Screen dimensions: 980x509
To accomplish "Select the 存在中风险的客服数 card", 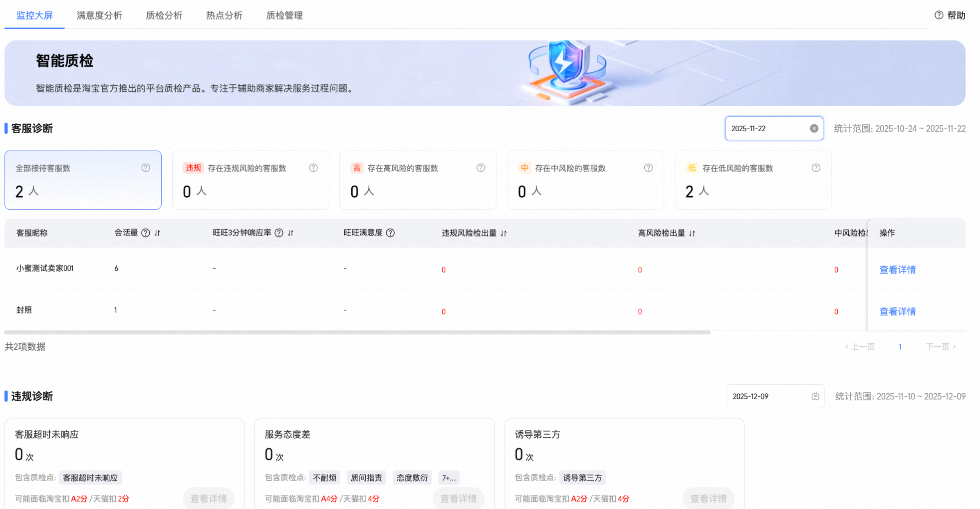I will tap(585, 180).
